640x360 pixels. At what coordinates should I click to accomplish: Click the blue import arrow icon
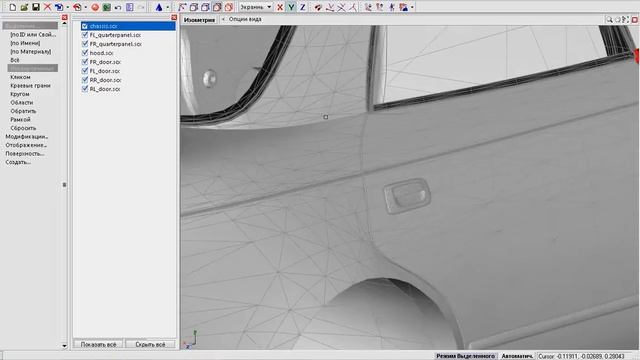coord(59,7)
